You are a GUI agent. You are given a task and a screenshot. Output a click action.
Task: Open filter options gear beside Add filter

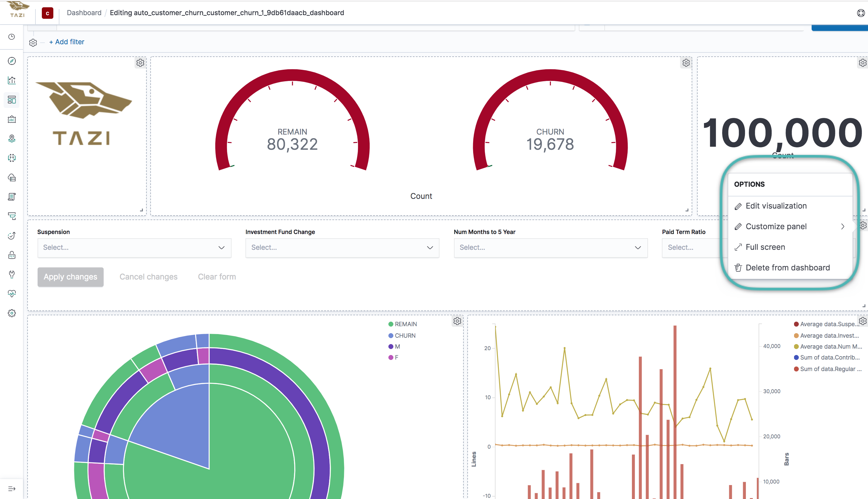[33, 42]
